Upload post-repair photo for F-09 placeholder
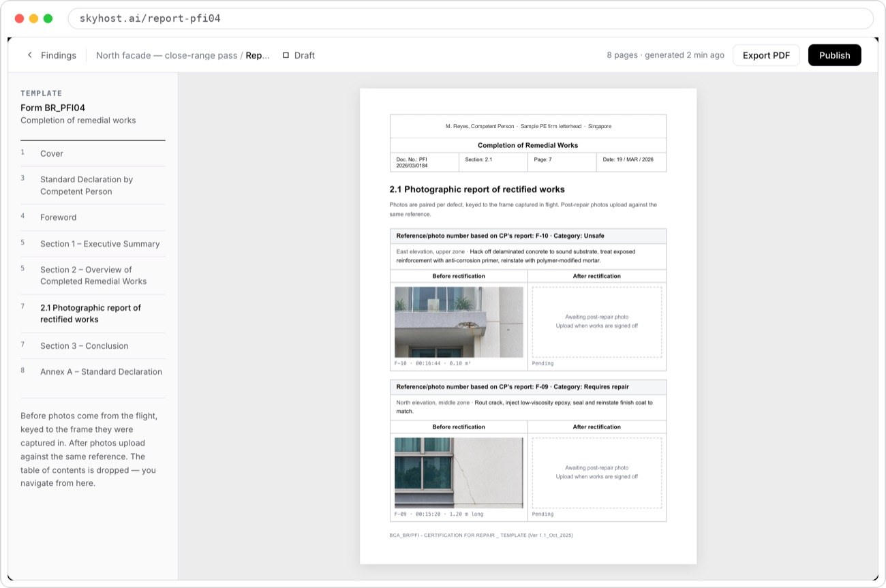The image size is (886, 588). (x=597, y=473)
